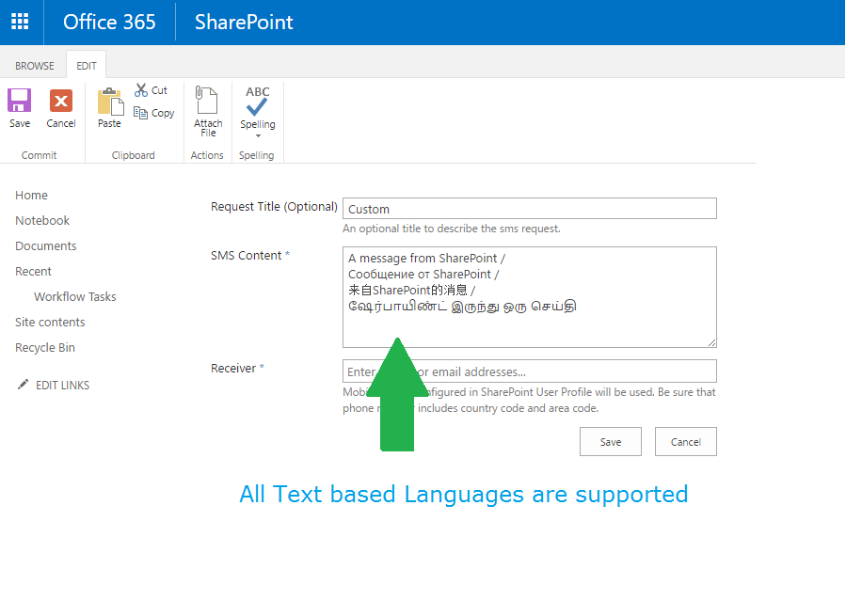The image size is (846, 616).
Task: Open Documents in left navigation
Action: [x=46, y=246]
